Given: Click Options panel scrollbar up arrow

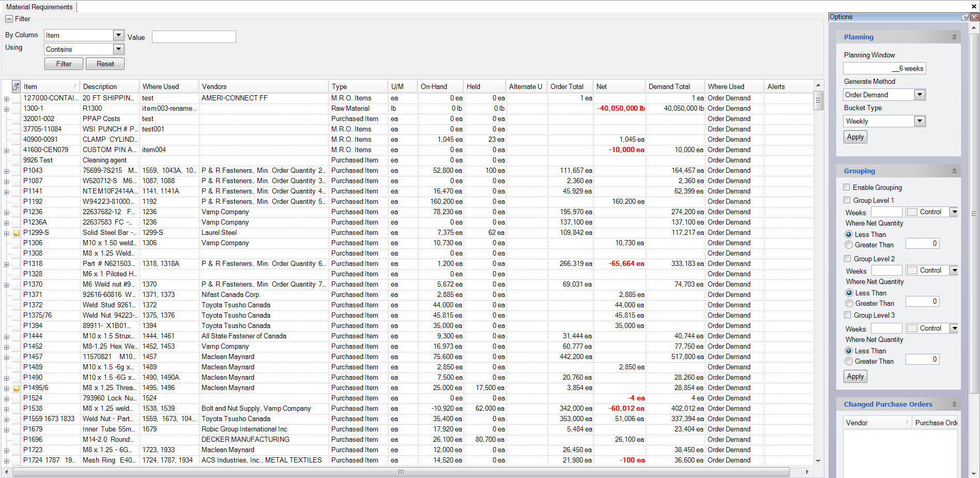Looking at the screenshot, I should pyautogui.click(x=974, y=29).
